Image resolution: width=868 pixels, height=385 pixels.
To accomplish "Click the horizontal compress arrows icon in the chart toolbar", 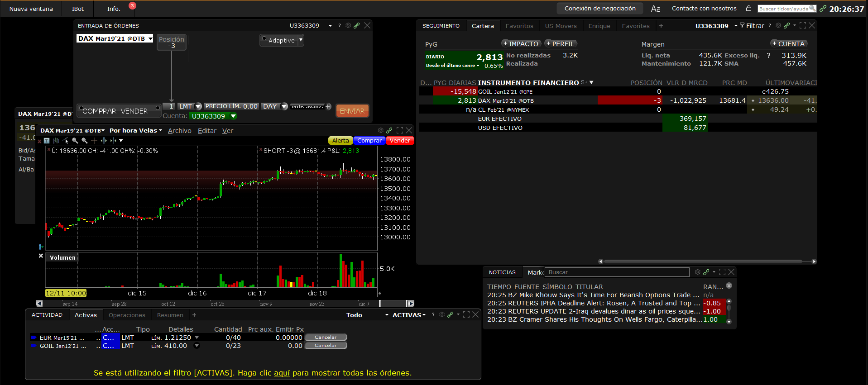I will 113,141.
